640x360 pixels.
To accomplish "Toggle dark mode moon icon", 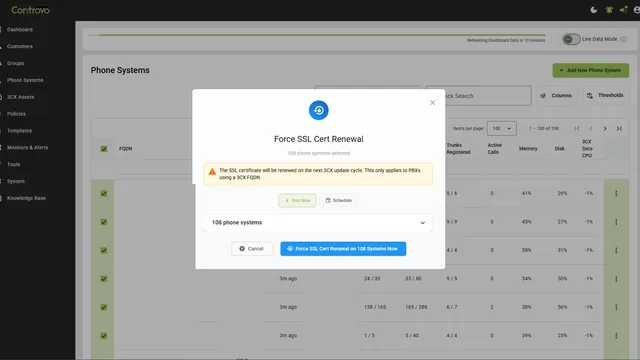I will point(594,10).
